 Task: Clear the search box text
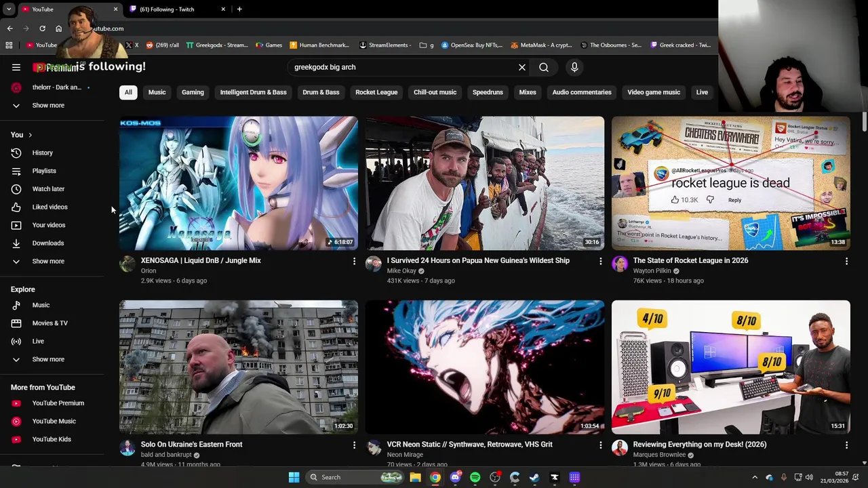point(522,67)
